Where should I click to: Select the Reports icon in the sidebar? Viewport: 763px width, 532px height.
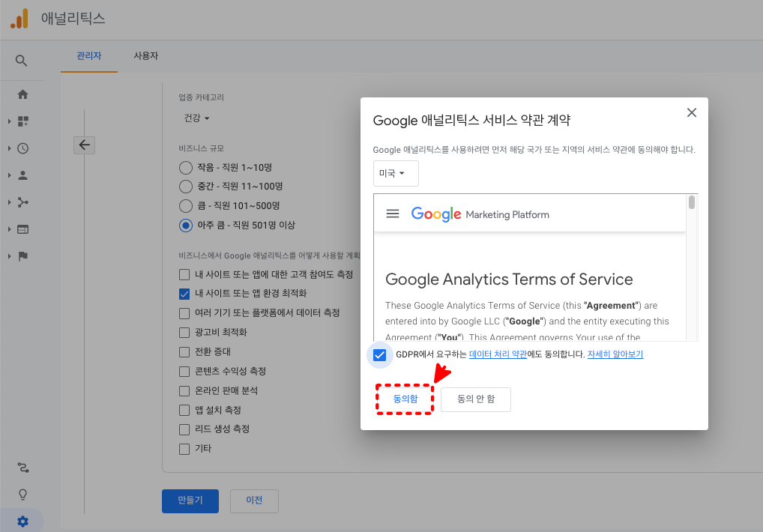(x=22, y=121)
